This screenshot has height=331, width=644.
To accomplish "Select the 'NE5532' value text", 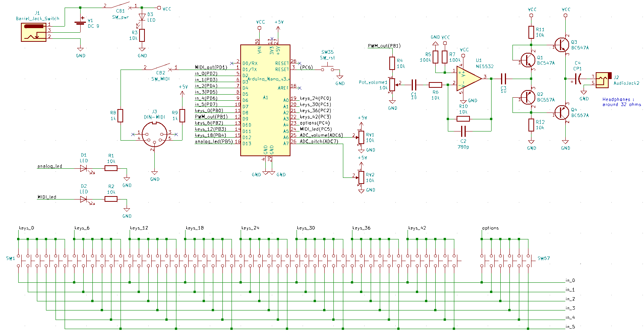I will point(485,67).
